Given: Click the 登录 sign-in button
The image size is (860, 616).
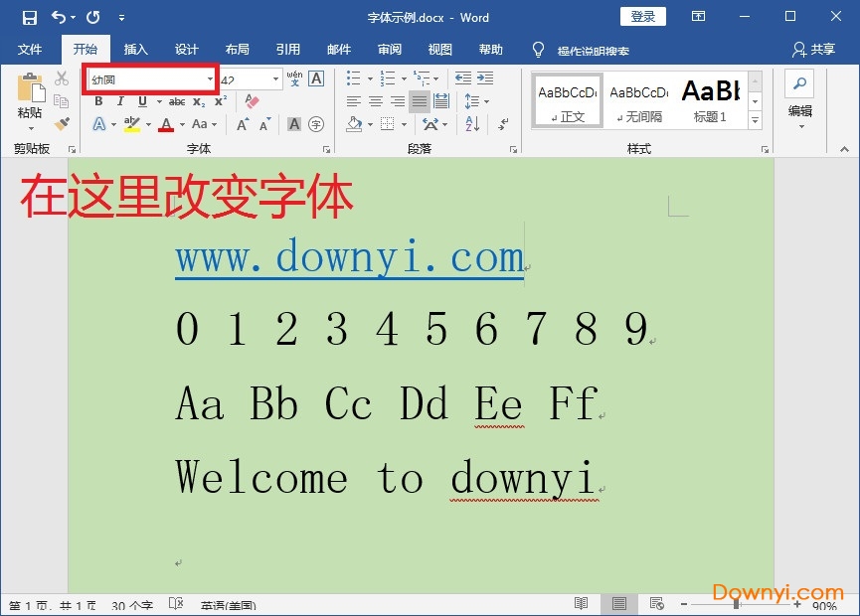Looking at the screenshot, I should tap(643, 17).
